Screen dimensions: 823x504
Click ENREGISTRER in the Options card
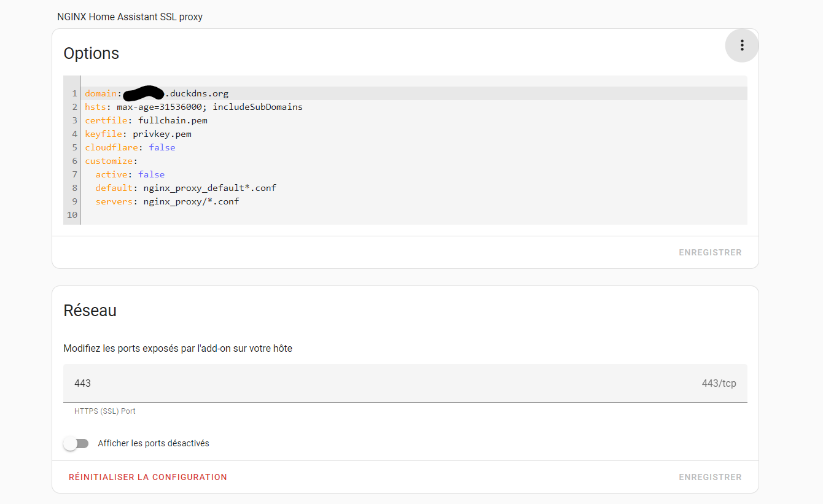point(710,252)
